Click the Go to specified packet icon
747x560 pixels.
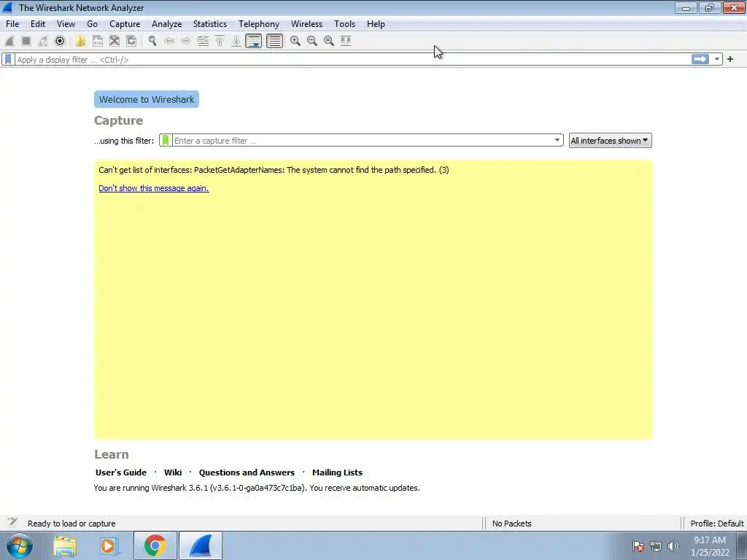click(x=203, y=41)
